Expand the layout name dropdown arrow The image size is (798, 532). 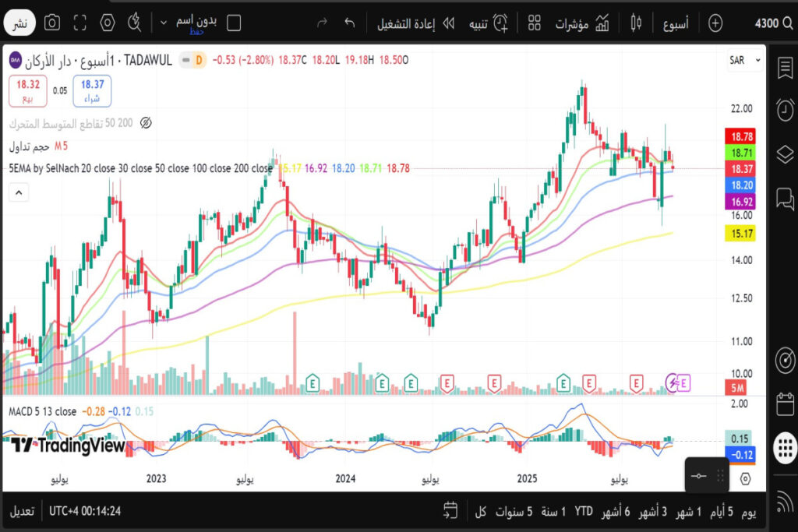point(164,23)
